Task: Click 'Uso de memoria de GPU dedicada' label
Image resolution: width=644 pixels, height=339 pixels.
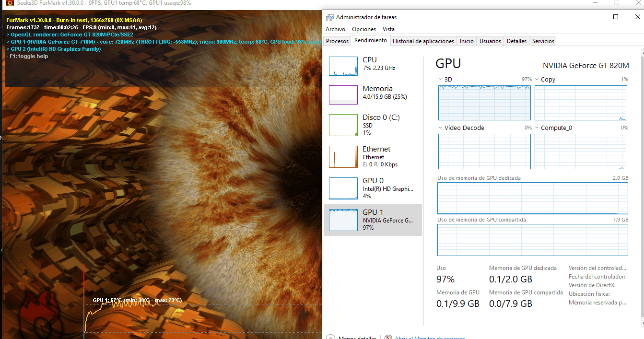Action: [x=479, y=178]
